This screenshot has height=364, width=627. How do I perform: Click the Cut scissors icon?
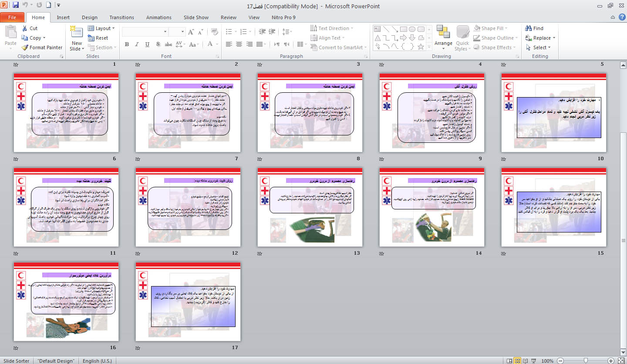[25, 28]
